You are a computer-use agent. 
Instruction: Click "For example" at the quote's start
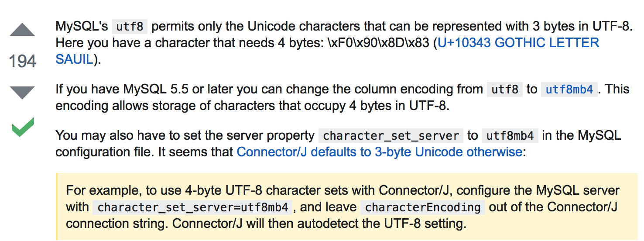(97, 191)
